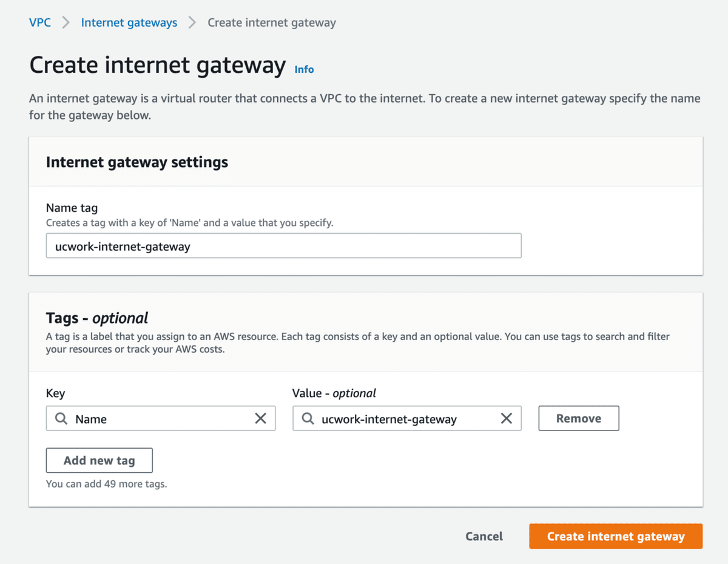Click the Add new tag button
728x564 pixels.
[99, 460]
